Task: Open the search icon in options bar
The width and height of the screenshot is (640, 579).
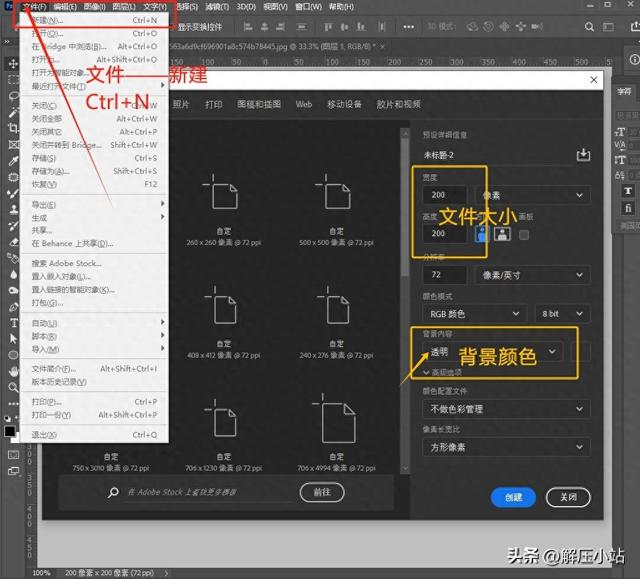Action: pyautogui.click(x=589, y=27)
